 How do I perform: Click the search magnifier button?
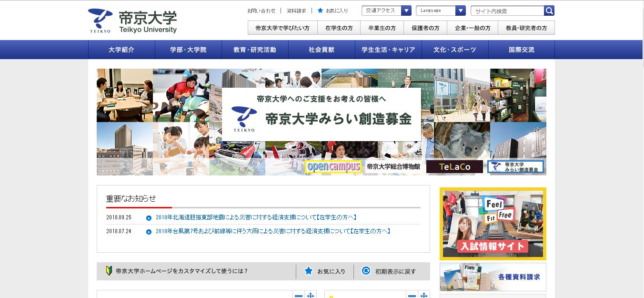[549, 10]
